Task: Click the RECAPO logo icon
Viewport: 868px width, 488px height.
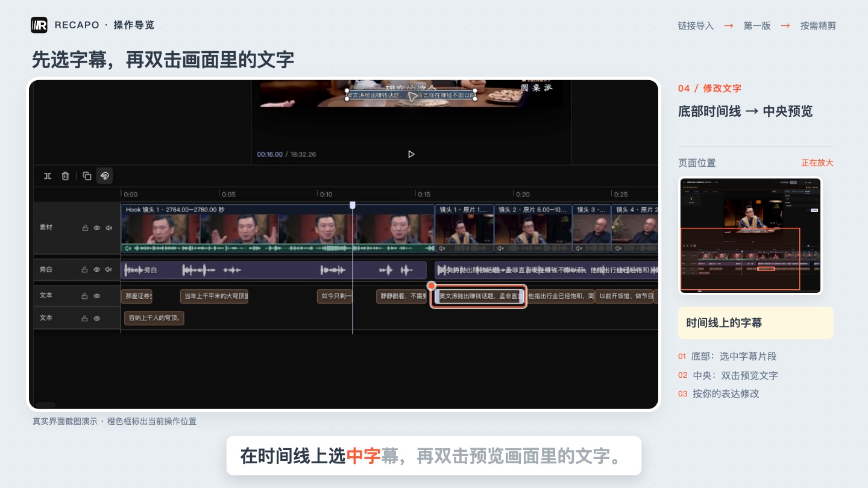Action: (x=39, y=25)
